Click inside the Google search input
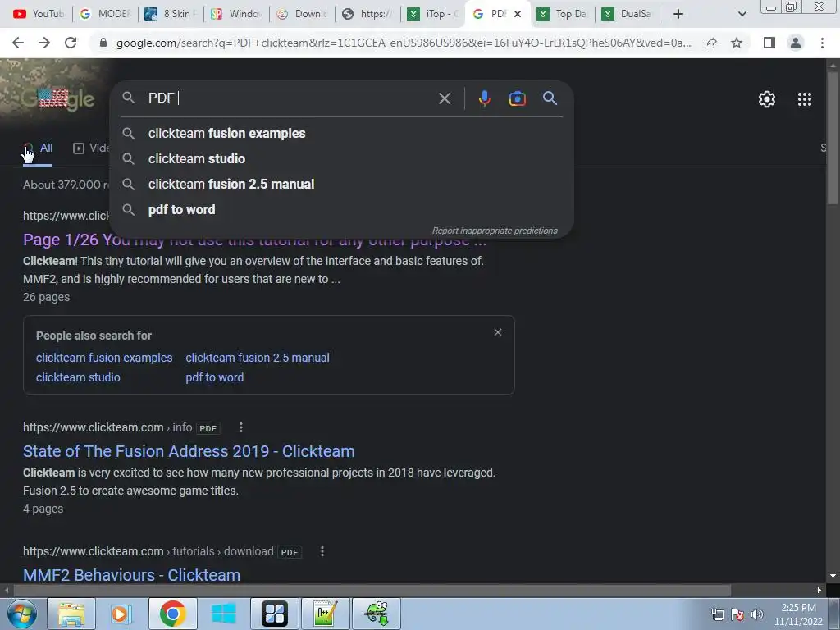Image resolution: width=840 pixels, height=630 pixels. pos(290,98)
